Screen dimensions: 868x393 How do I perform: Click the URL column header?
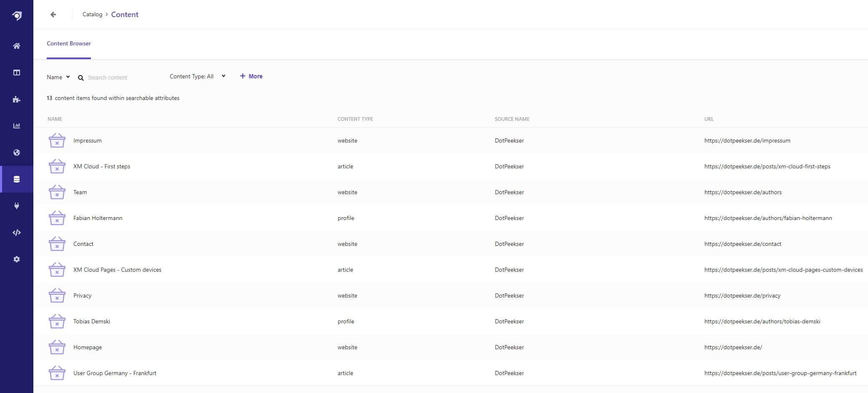pos(709,119)
